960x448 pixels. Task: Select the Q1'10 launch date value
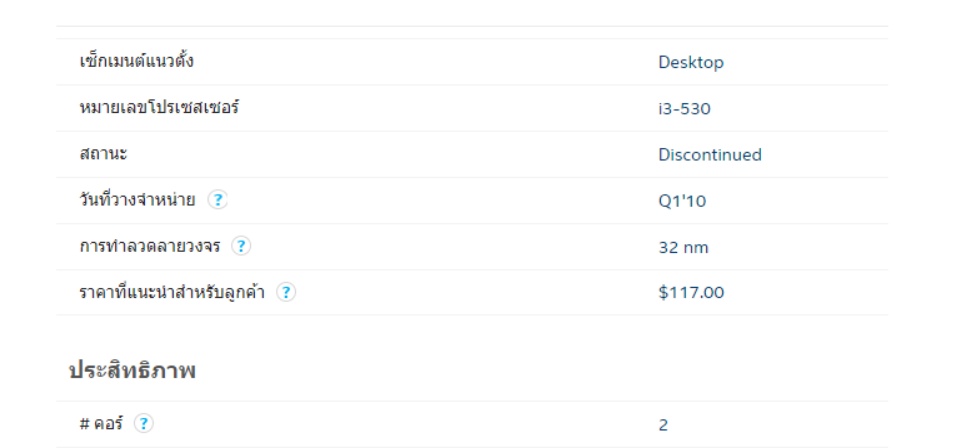coord(682,201)
